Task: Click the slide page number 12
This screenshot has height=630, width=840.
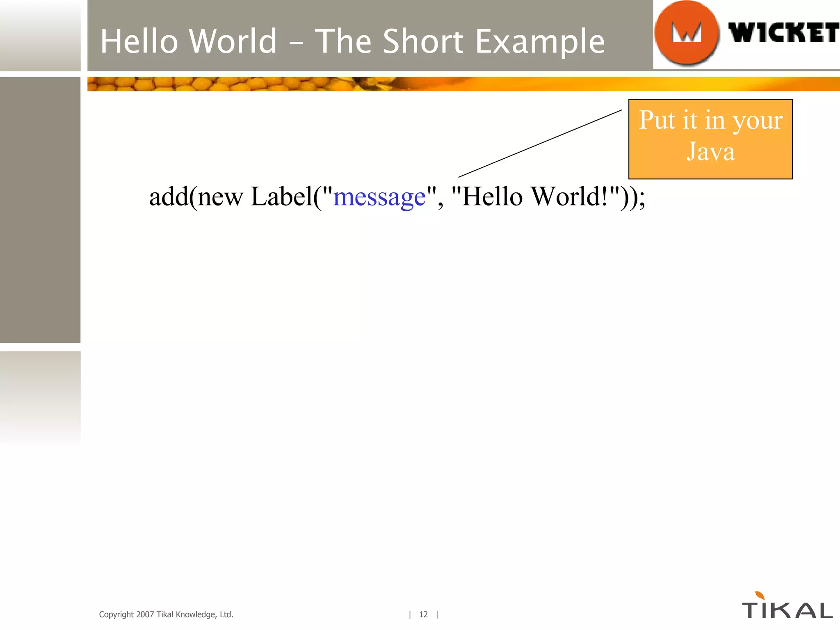Action: tap(423, 614)
